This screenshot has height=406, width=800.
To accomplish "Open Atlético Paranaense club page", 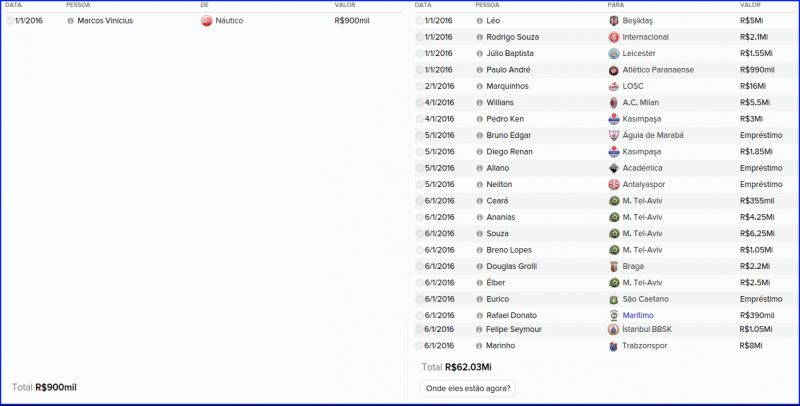I will [x=657, y=70].
